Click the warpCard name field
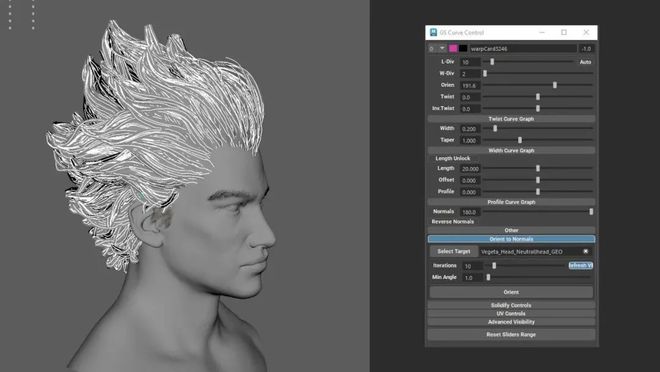 523,48
